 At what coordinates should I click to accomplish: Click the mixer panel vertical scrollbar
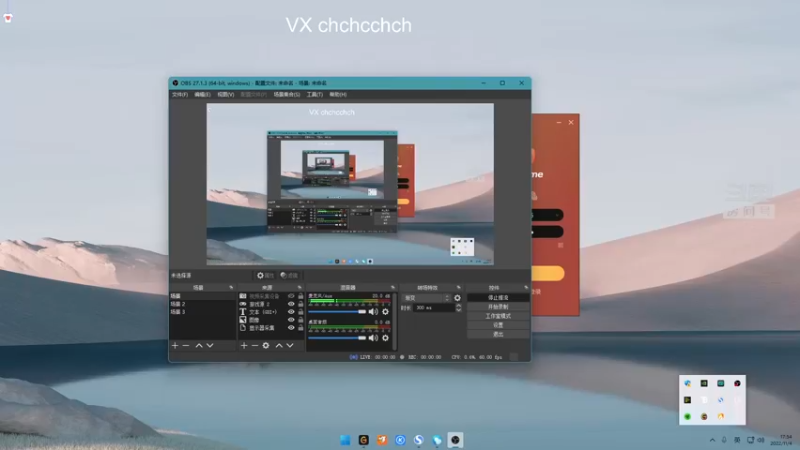tap(395, 321)
